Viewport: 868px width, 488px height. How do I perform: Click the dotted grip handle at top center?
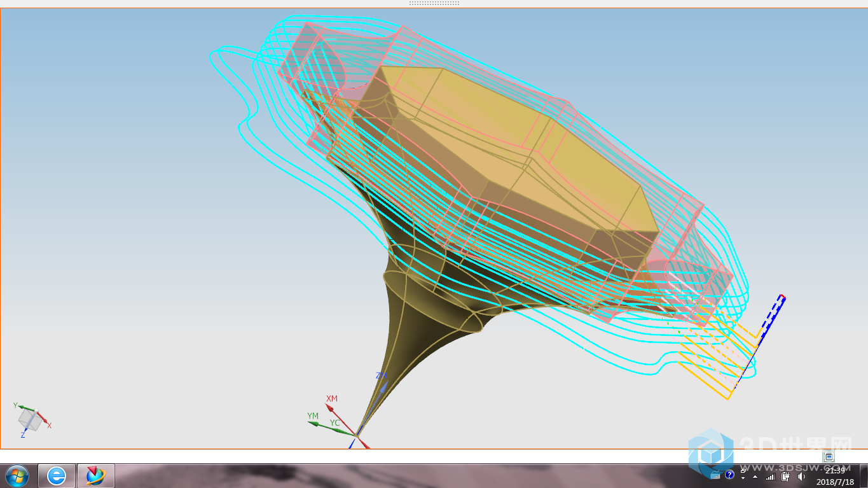click(x=434, y=3)
